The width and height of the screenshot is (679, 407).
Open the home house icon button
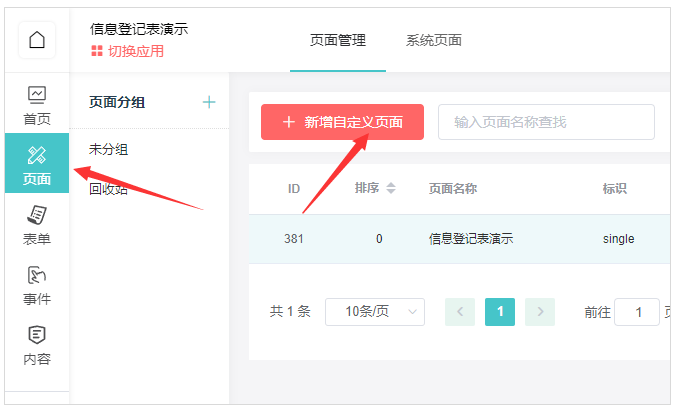(x=37, y=40)
